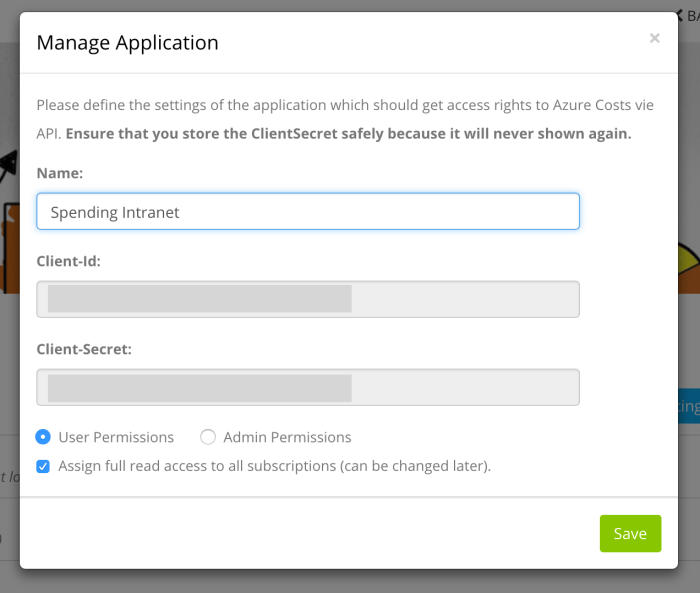Select Admin Permissions radio button
Image resolution: width=700 pixels, height=593 pixels.
[x=208, y=437]
